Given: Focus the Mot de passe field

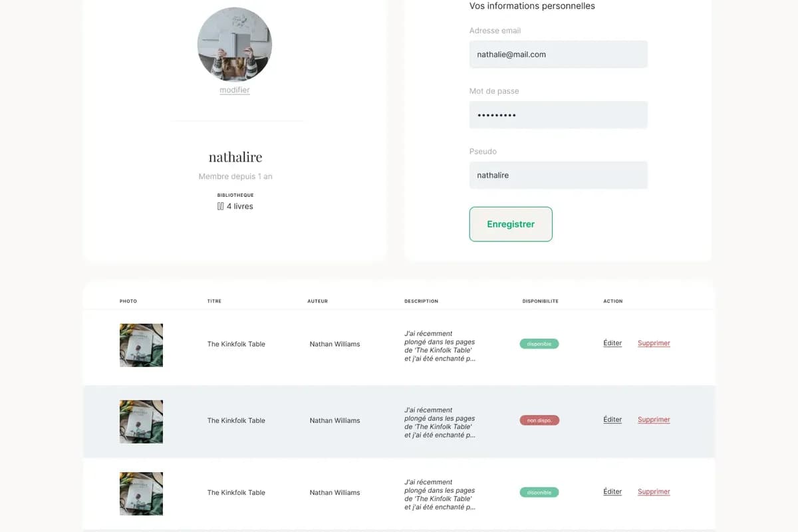Looking at the screenshot, I should [x=558, y=115].
